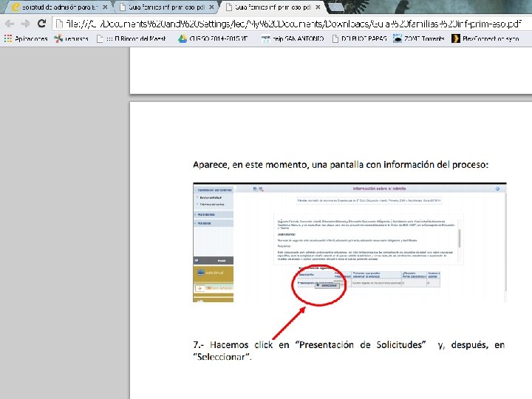532x399 pixels.
Task: Click the '7.- Hacemos click' instruction text
Action: [x=349, y=351]
